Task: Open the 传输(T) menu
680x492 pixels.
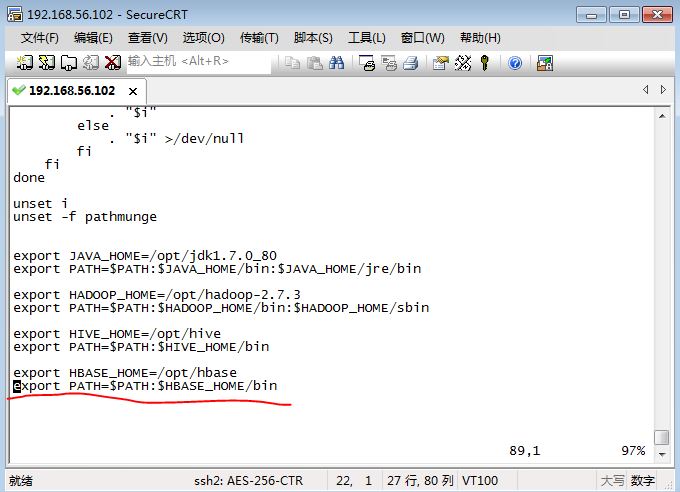Action: pyautogui.click(x=259, y=38)
